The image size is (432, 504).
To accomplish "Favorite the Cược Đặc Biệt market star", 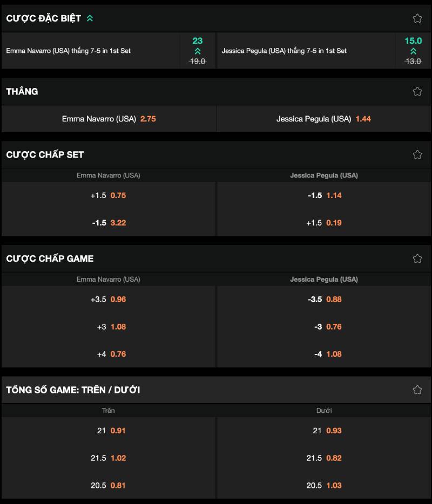I will (x=417, y=18).
